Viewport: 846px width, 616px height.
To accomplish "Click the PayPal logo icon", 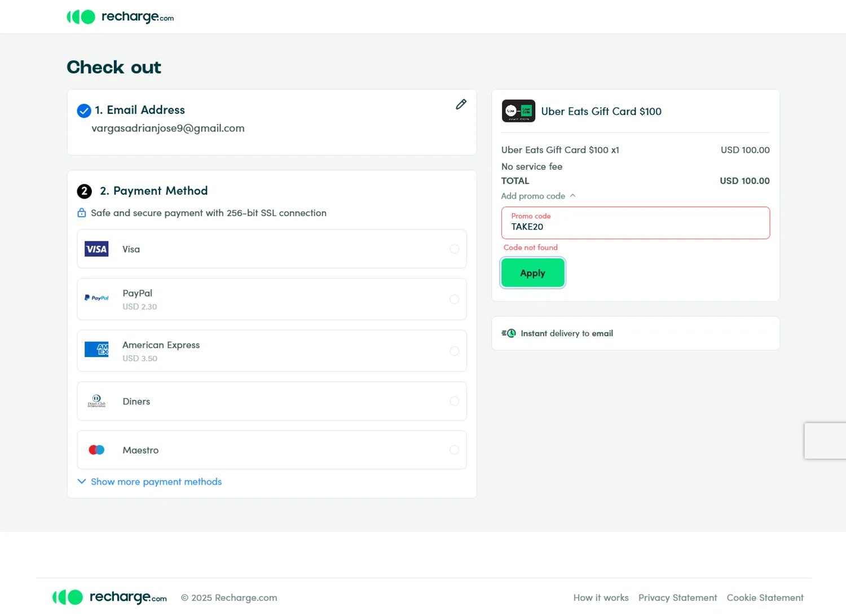I will pos(96,298).
